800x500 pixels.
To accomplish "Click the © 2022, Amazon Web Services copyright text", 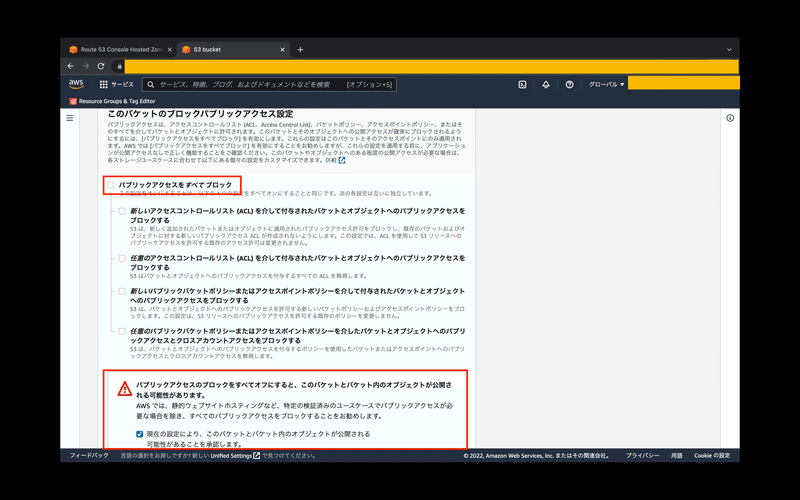I will point(537,456).
